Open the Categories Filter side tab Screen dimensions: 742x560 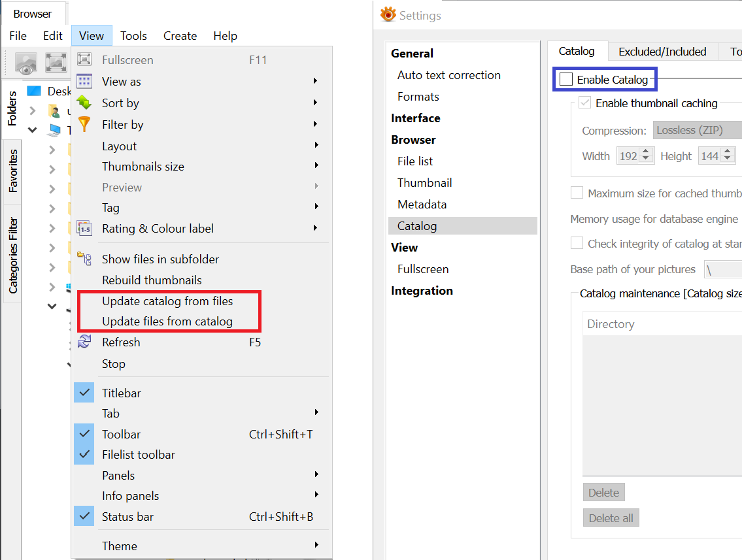coord(13,255)
